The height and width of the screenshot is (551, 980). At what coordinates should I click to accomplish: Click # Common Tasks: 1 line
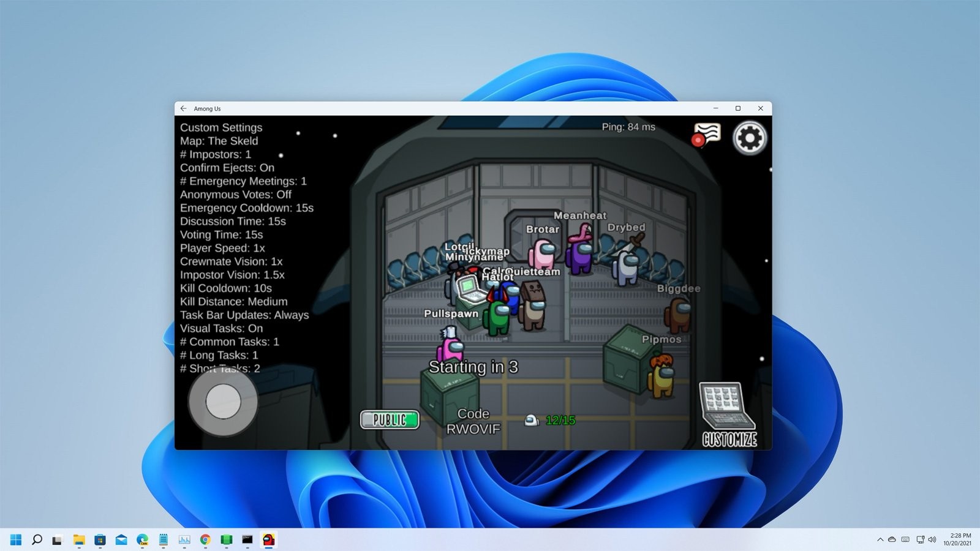(x=230, y=342)
